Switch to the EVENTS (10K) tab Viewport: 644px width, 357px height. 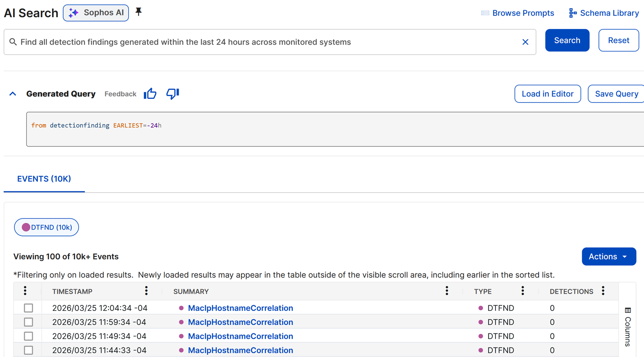tap(44, 179)
